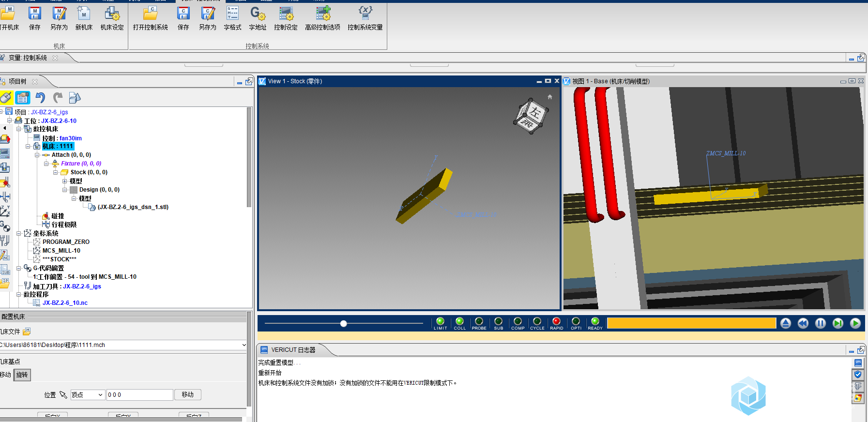Click the collision sidebar icon with red burst

click(x=5, y=182)
